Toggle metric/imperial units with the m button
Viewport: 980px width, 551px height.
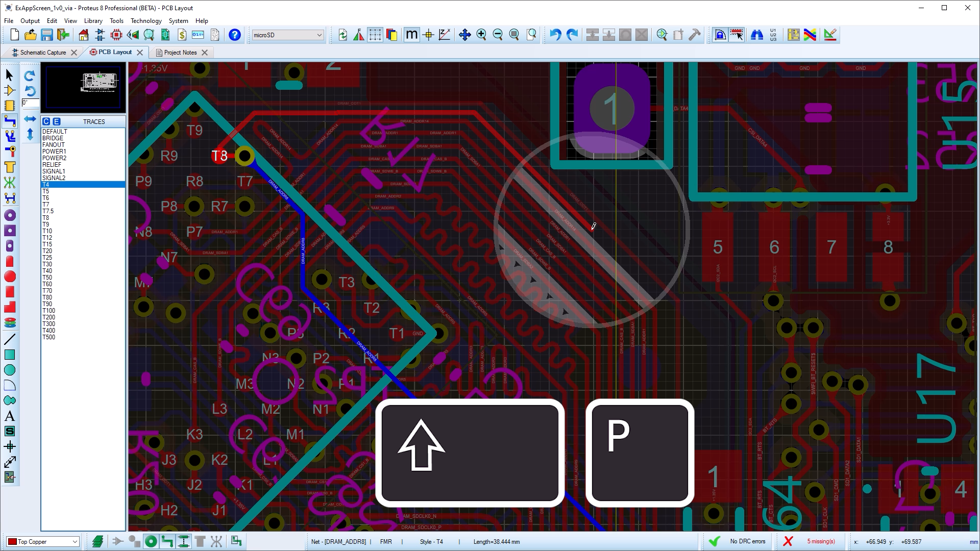tap(411, 35)
